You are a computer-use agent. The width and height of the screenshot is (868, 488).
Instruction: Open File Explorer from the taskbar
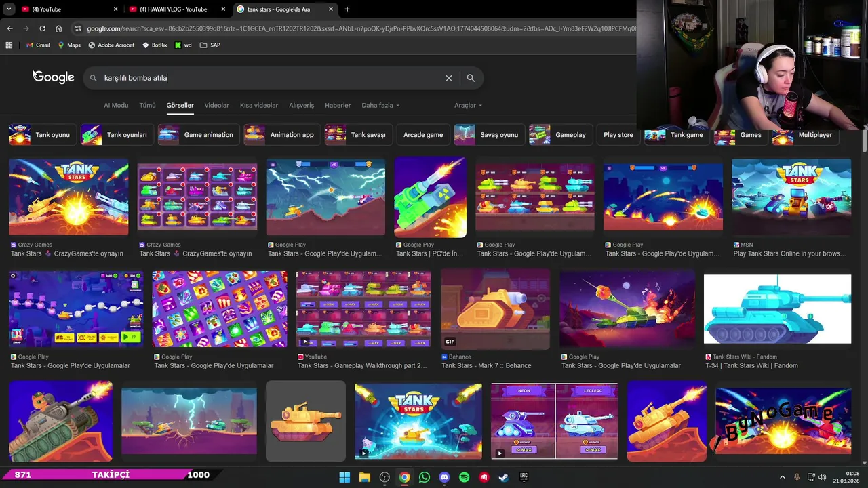[x=364, y=477]
